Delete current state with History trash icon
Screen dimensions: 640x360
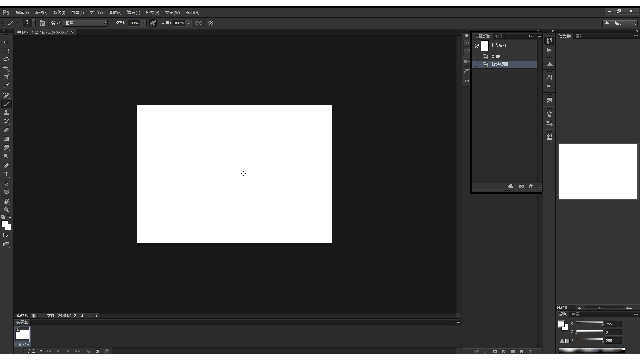point(531,186)
